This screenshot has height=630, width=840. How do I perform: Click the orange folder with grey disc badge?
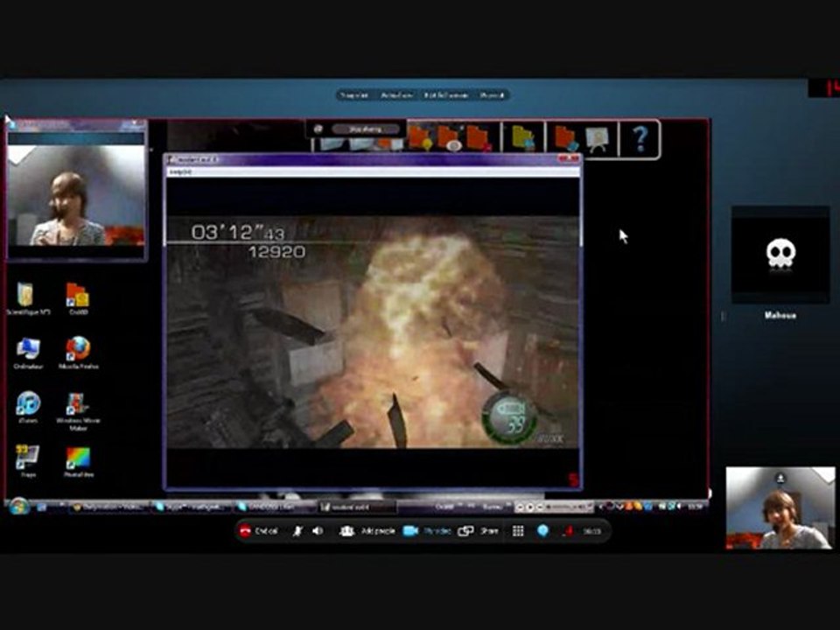tap(449, 138)
